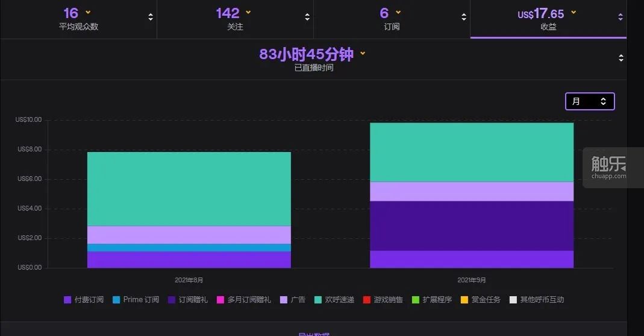
Task: Toggle the 付费订阅 legend swatch
Action: [67, 300]
